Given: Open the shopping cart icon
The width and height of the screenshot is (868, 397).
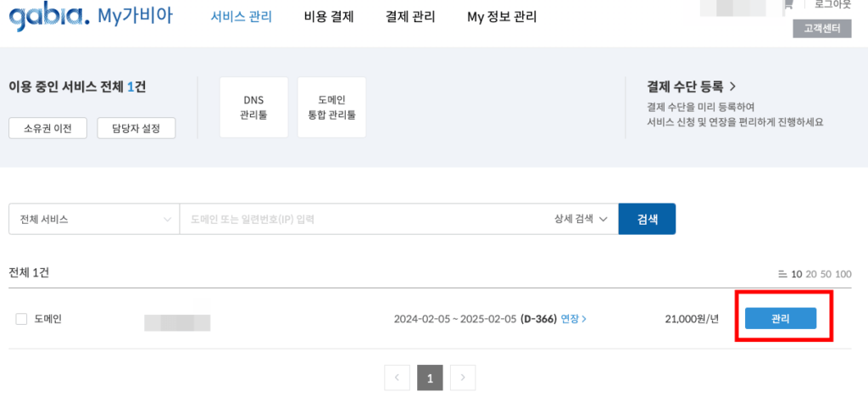Looking at the screenshot, I should pyautogui.click(x=788, y=4).
